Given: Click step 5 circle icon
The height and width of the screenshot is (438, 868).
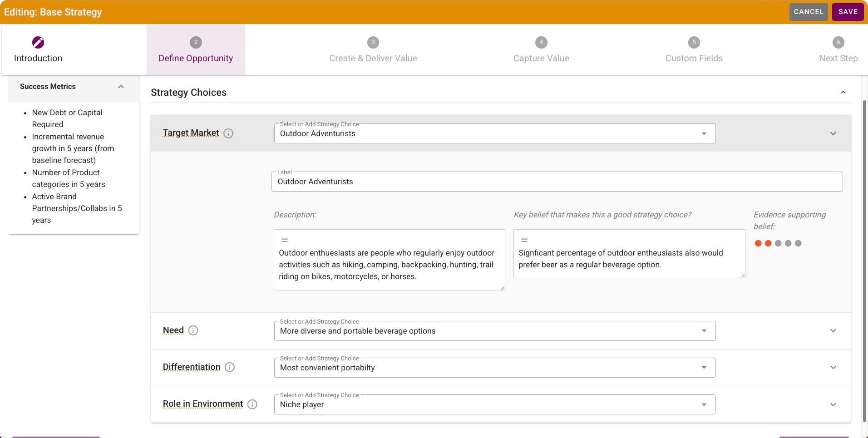Looking at the screenshot, I should click(x=694, y=42).
